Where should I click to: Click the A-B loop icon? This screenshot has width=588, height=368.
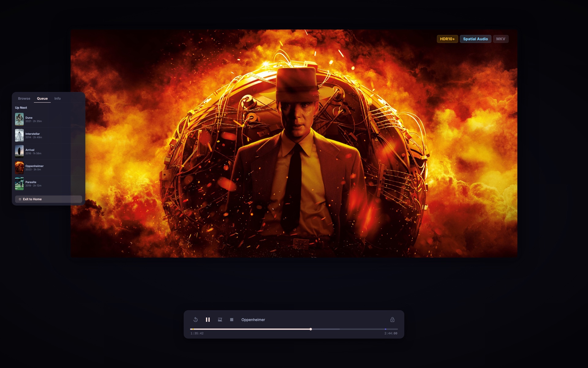point(220,320)
